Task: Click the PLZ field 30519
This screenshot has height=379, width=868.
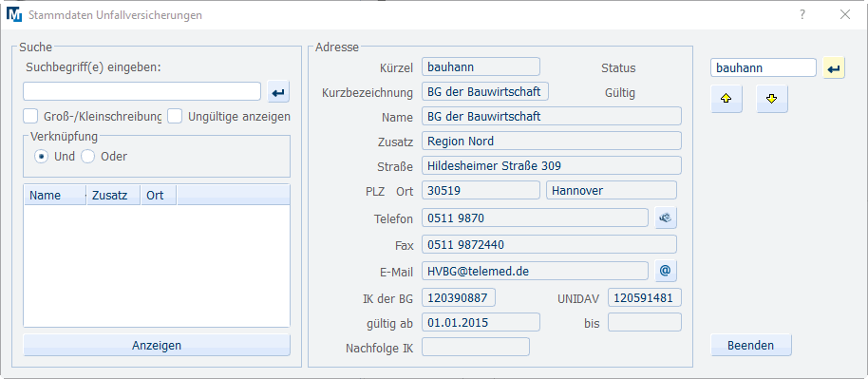Action: click(481, 190)
